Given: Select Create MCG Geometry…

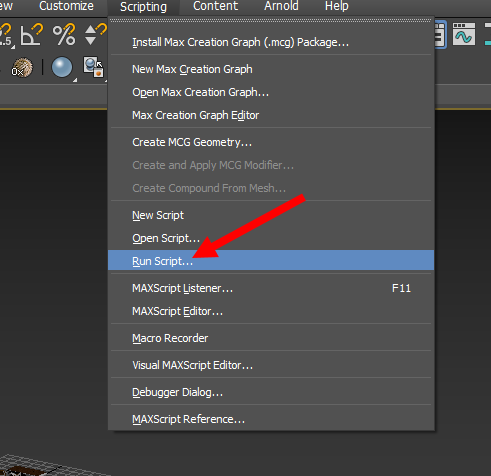Looking at the screenshot, I should [271, 142].
